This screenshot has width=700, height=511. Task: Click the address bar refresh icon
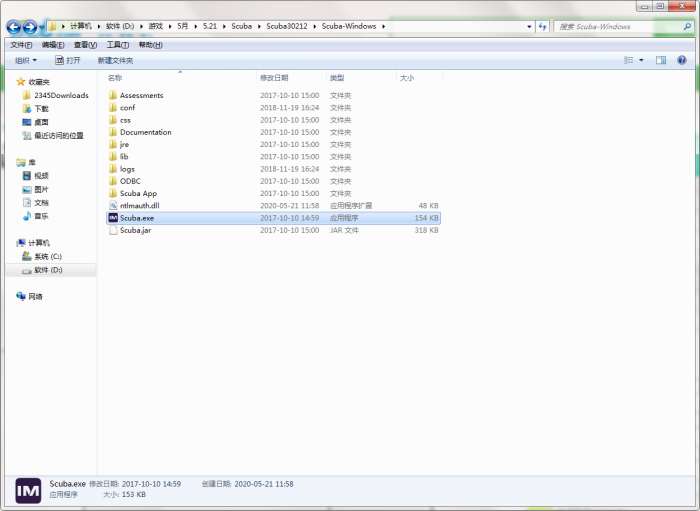[x=542, y=27]
